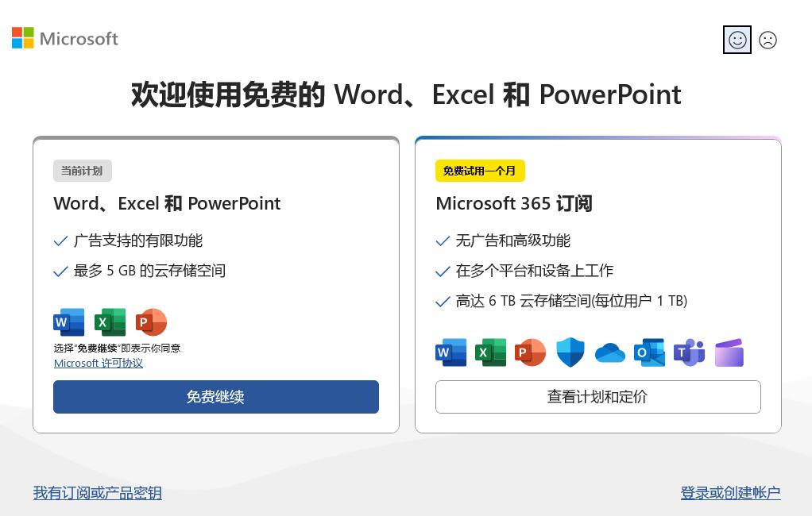Click the OneDrive cloud icon

(x=610, y=352)
